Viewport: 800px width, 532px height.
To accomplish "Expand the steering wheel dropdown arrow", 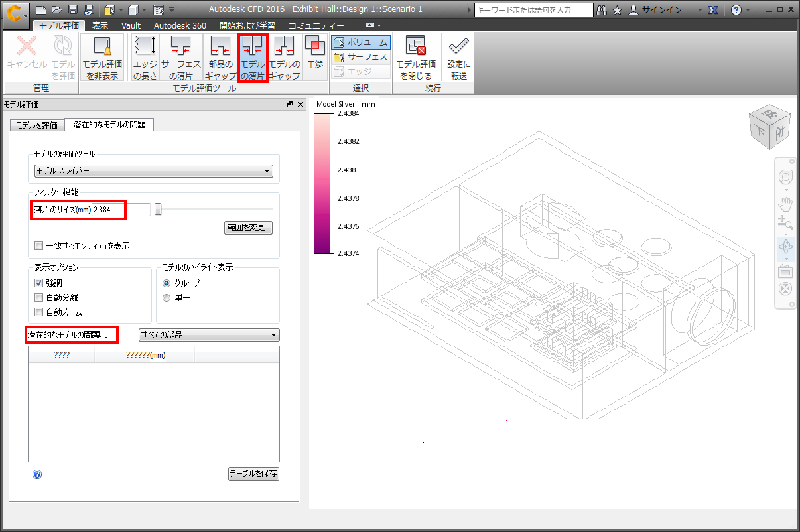I will tap(785, 189).
